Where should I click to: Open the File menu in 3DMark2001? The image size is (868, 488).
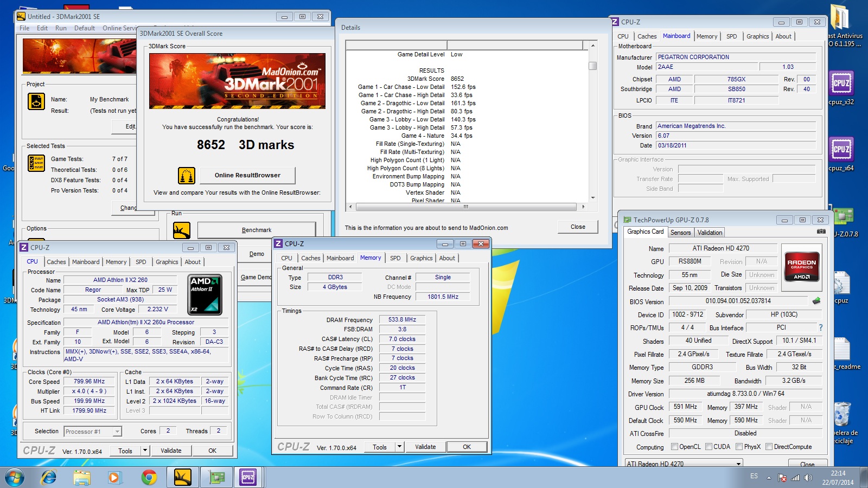[24, 28]
